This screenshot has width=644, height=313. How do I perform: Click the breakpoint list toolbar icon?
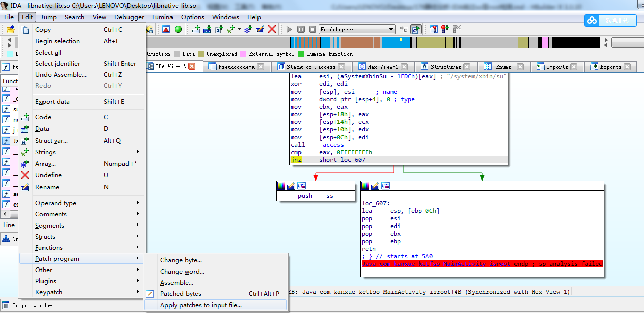tap(434, 29)
